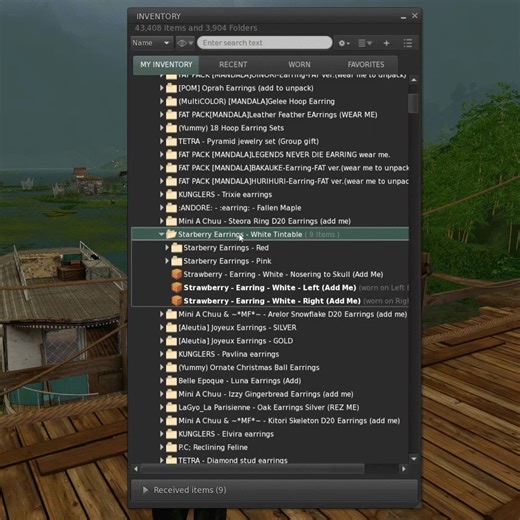
Task: Click Belle Epoque Luna Earrings folder icon
Action: point(171,381)
